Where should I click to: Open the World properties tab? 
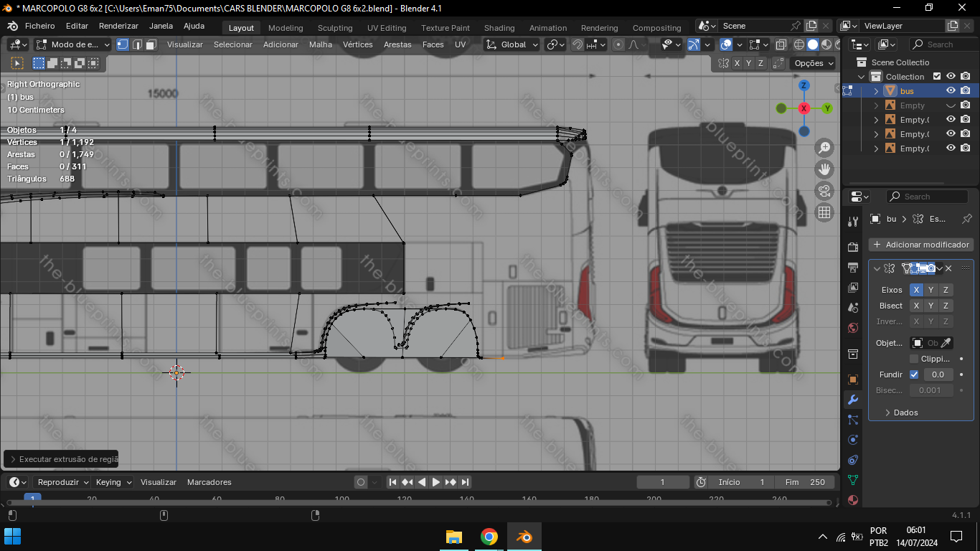(853, 328)
